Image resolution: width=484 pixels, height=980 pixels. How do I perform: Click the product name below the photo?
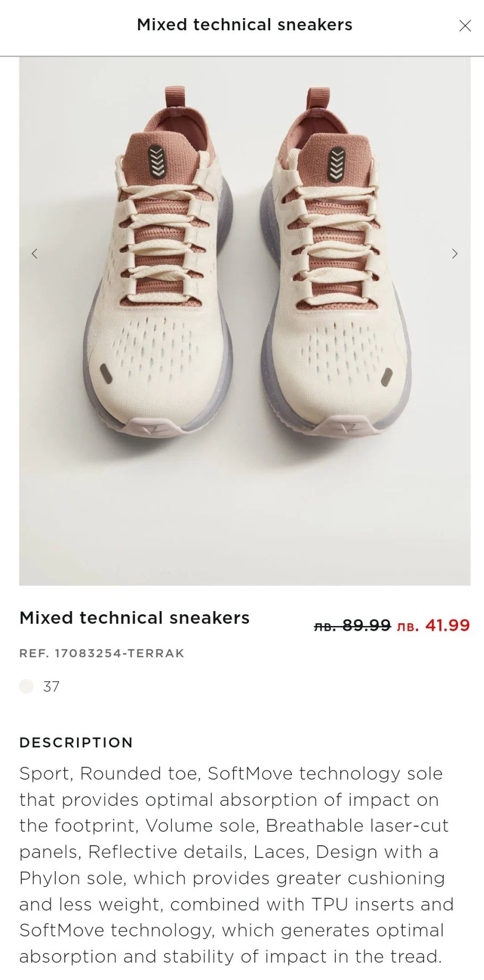click(x=134, y=618)
